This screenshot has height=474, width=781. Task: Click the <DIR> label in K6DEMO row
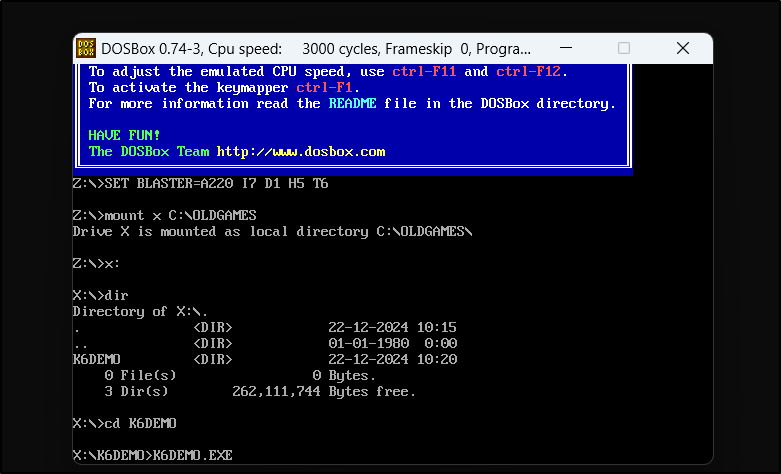(x=213, y=359)
